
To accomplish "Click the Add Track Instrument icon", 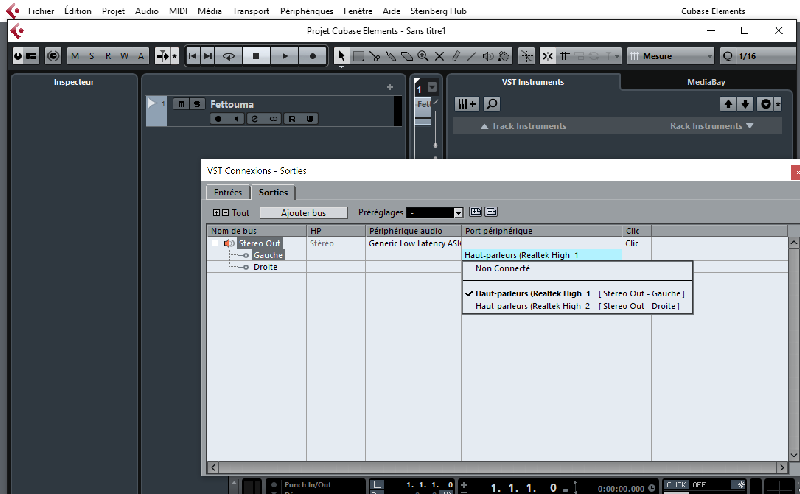I will pyautogui.click(x=467, y=103).
